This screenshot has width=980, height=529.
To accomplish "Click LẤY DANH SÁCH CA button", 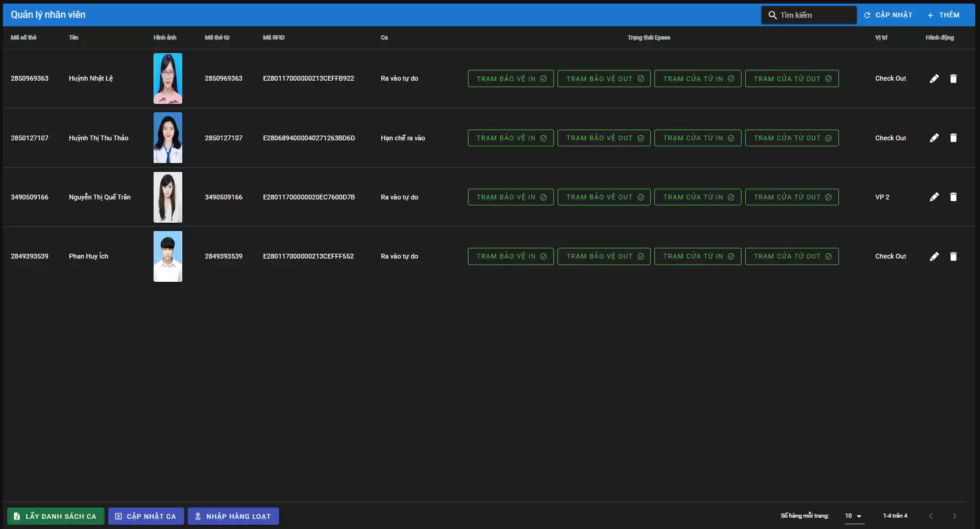I will (x=56, y=516).
